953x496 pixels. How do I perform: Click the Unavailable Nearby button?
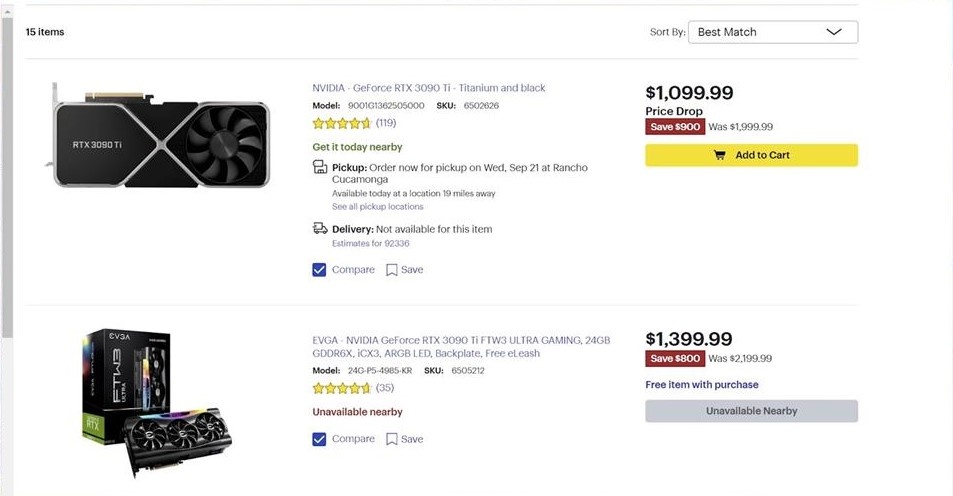(751, 411)
